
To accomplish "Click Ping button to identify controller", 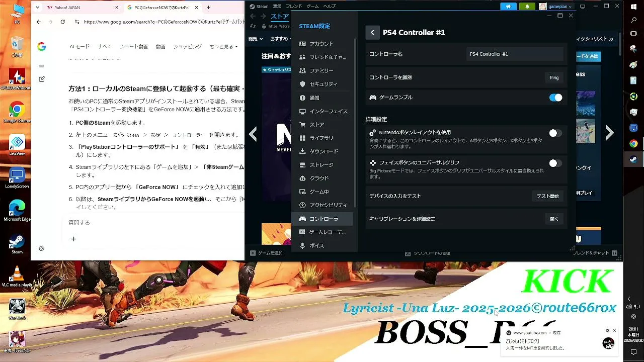I will click(554, 77).
